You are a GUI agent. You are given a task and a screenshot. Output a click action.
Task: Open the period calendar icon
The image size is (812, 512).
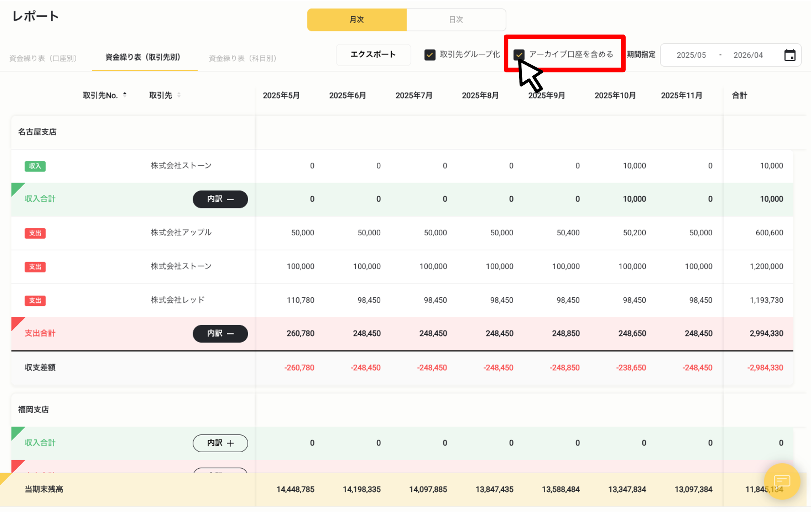click(x=789, y=55)
